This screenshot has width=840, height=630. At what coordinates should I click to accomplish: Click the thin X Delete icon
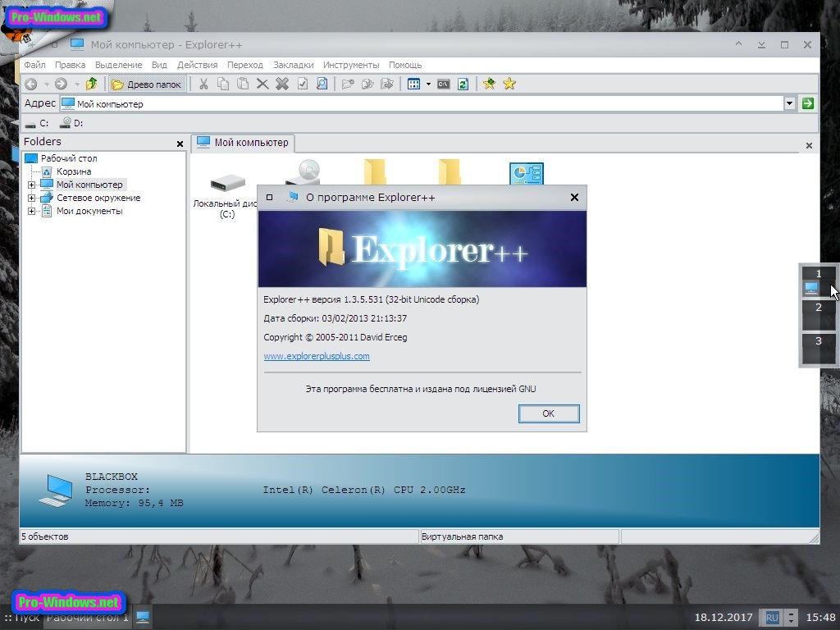[x=262, y=84]
